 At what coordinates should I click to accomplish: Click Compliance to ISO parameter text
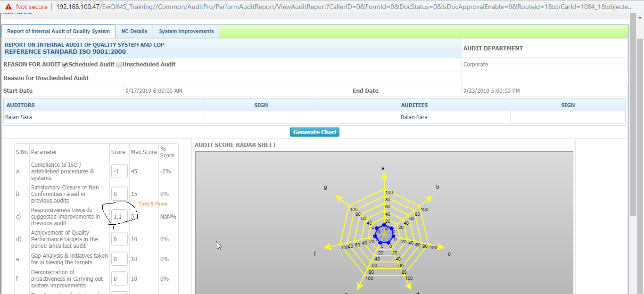63,171
